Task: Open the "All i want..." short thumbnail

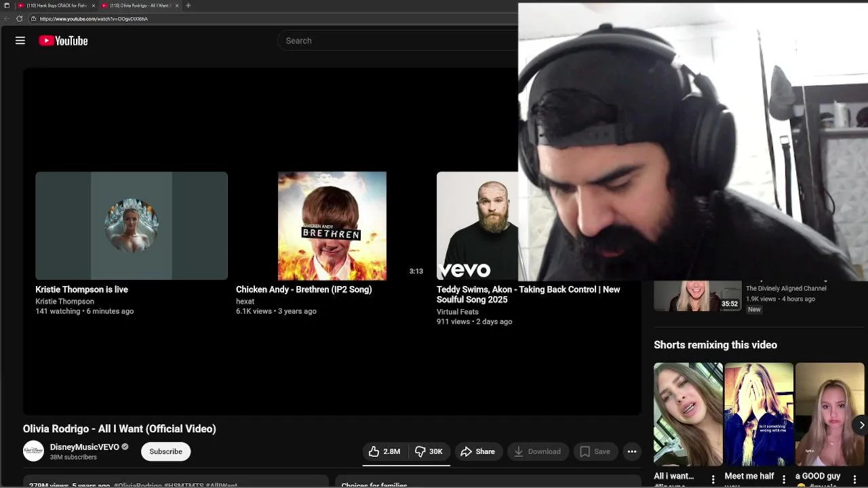Action: pyautogui.click(x=688, y=414)
